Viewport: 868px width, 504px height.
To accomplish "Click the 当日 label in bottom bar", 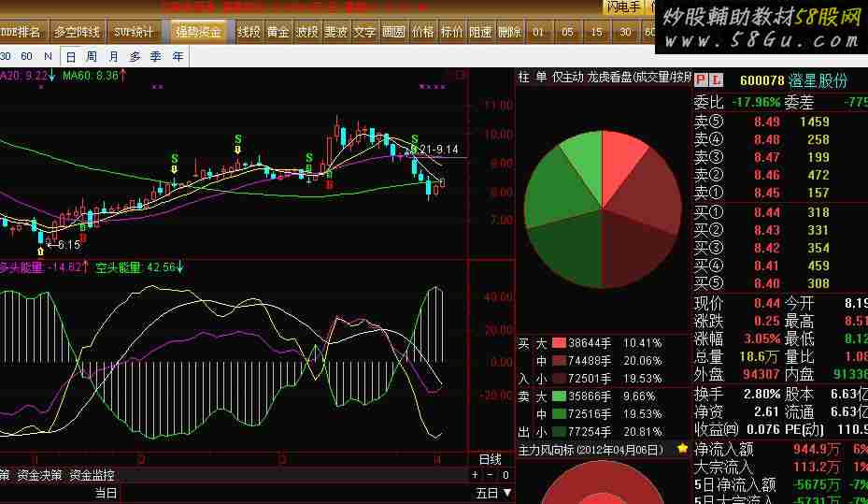I will [106, 493].
